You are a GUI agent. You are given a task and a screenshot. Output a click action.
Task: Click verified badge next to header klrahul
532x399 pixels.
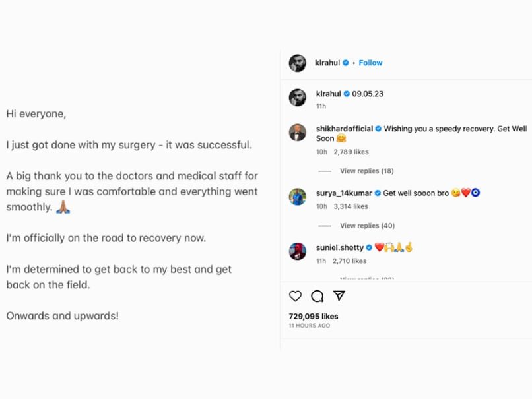[347, 63]
